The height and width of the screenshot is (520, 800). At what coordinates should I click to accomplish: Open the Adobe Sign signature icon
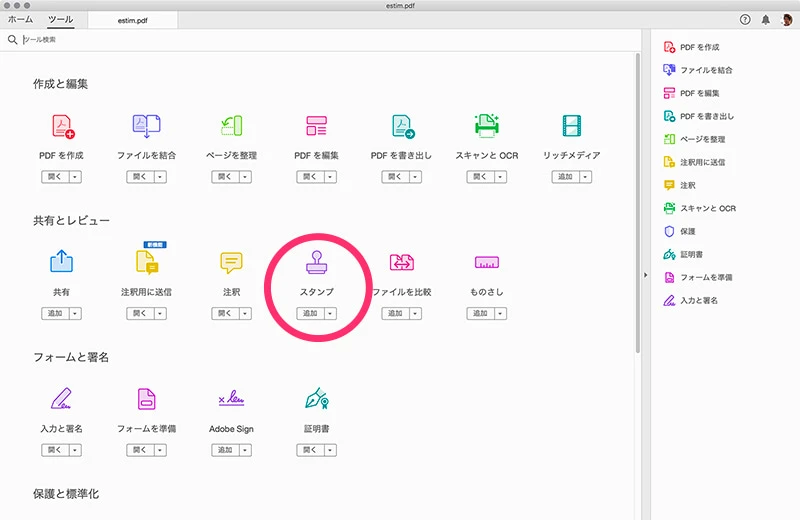232,399
